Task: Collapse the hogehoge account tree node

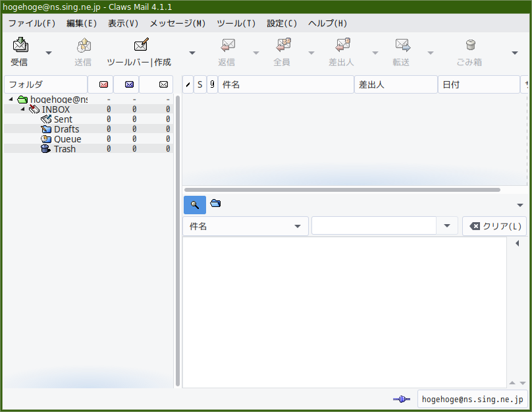Action: (11, 99)
